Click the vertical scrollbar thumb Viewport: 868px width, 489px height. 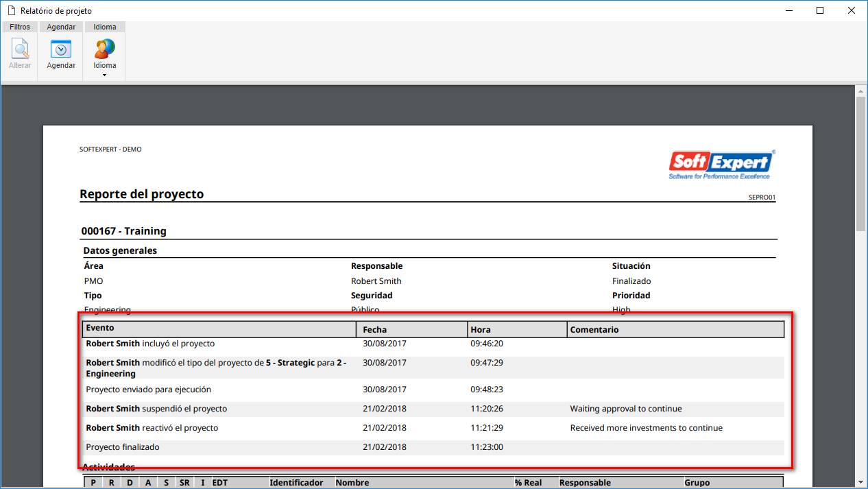[x=861, y=163]
